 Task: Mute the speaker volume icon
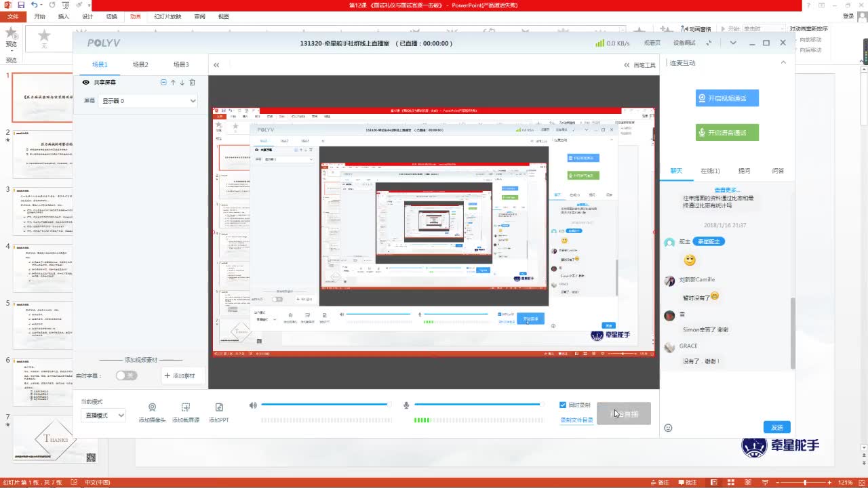click(x=253, y=405)
